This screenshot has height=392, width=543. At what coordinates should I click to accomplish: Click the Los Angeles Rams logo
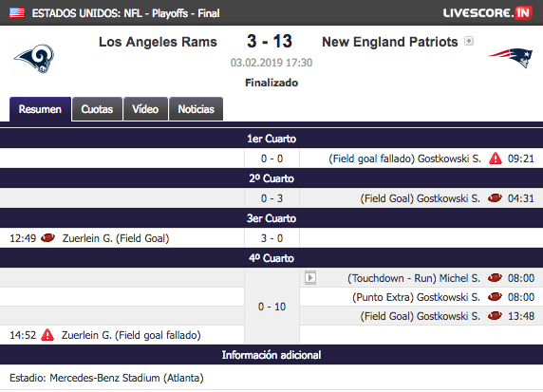(x=34, y=58)
